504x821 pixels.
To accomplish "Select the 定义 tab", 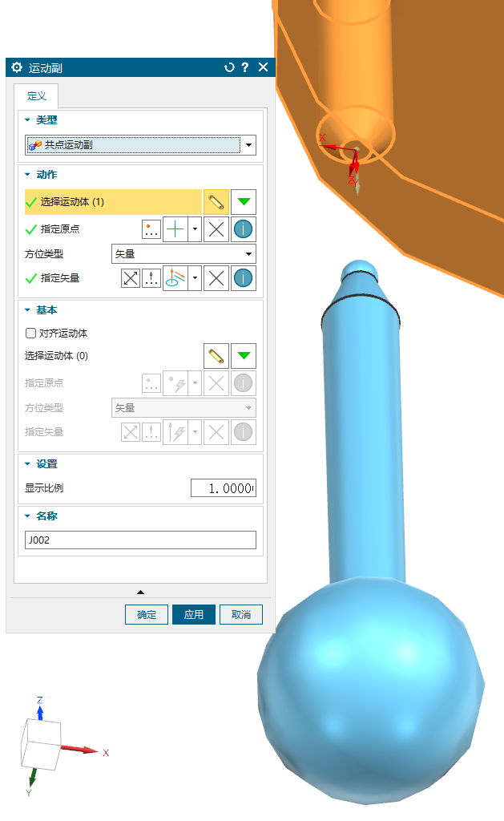I will click(x=36, y=96).
